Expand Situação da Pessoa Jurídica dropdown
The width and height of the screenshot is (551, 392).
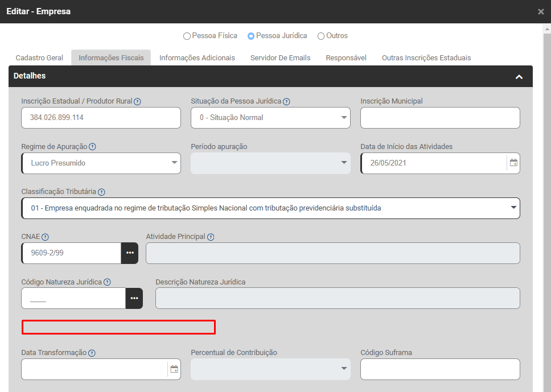tap(344, 118)
